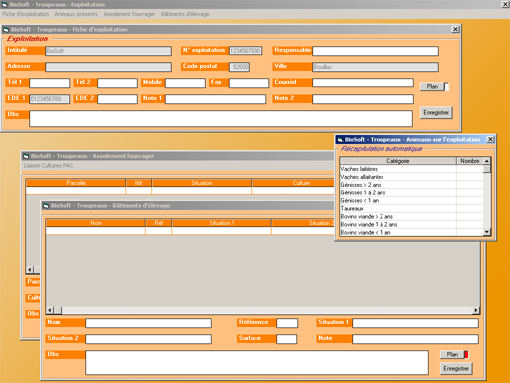Click the Situation 2 input field

tap(149, 339)
